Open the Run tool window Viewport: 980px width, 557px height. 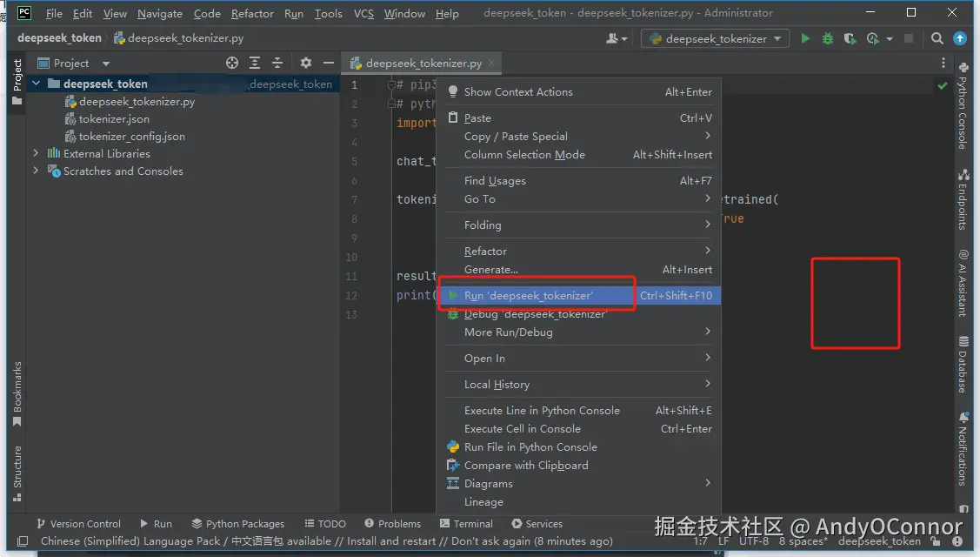click(157, 524)
